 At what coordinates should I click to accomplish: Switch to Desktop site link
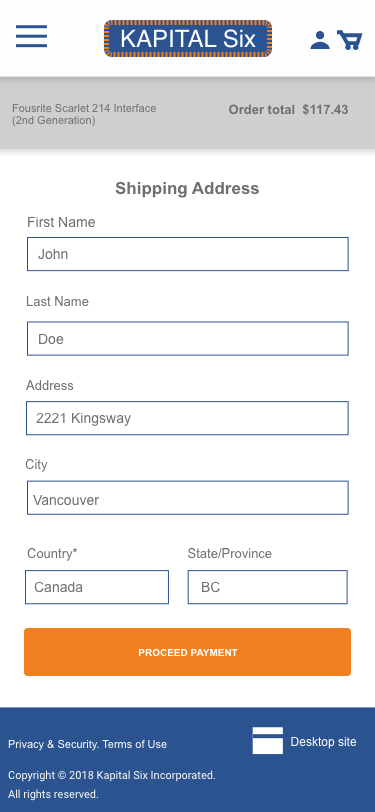[x=323, y=742]
